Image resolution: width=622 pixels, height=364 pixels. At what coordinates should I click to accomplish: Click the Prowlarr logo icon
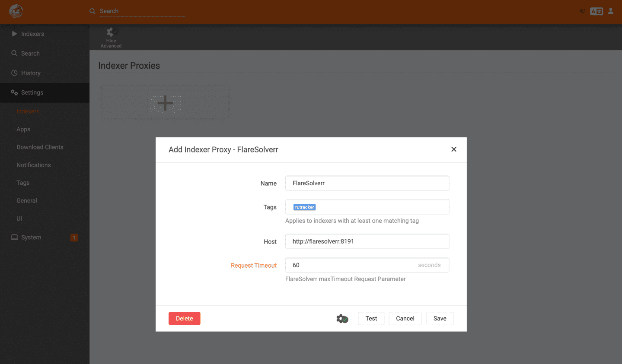click(x=16, y=11)
